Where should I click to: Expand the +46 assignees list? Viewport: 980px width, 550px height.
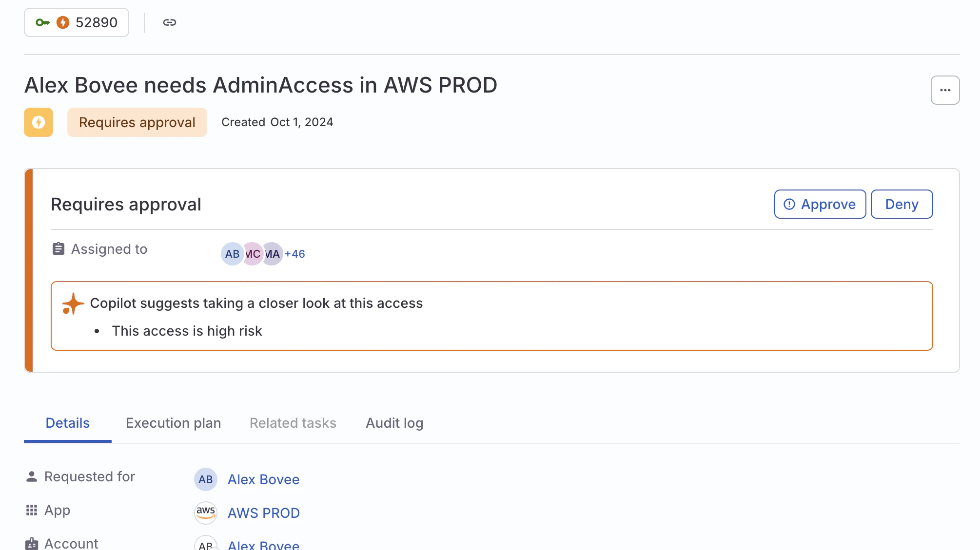pyautogui.click(x=294, y=253)
